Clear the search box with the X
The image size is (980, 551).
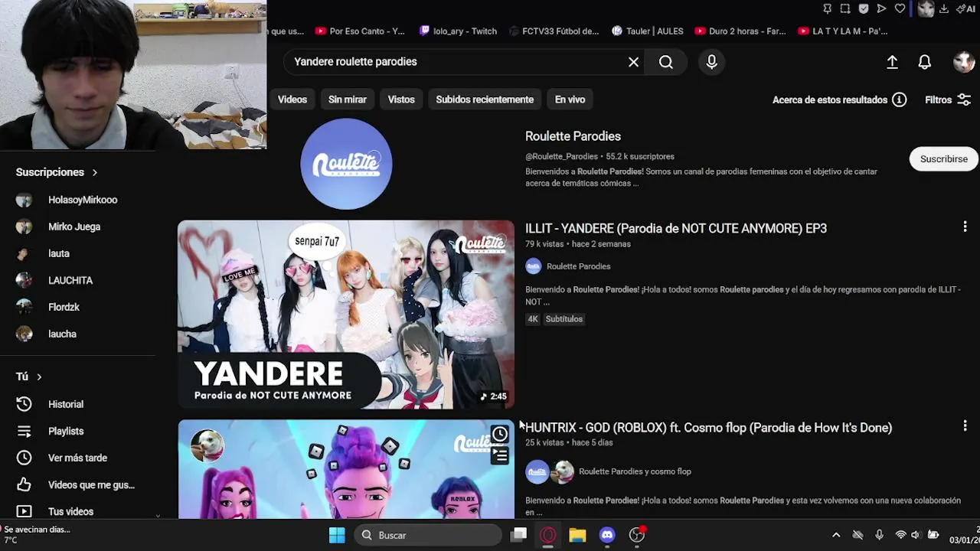point(633,62)
